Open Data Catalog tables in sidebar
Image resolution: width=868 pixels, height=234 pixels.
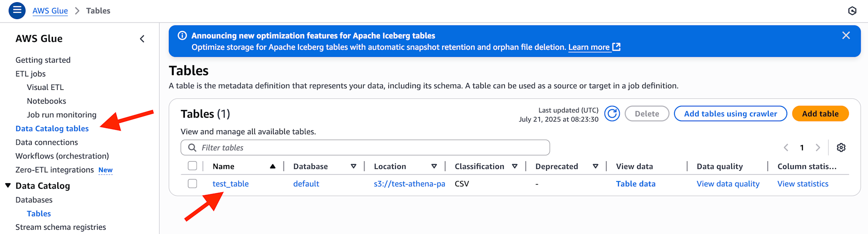pyautogui.click(x=52, y=129)
